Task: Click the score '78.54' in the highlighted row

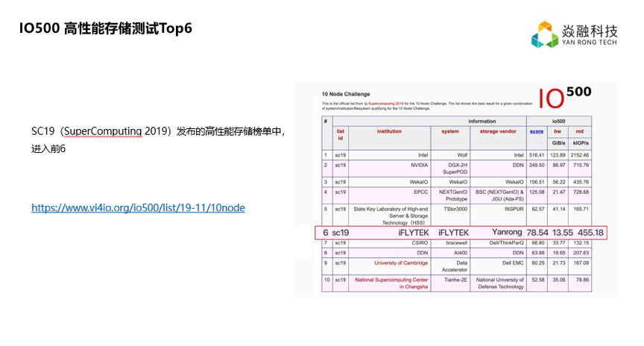Action: point(537,233)
